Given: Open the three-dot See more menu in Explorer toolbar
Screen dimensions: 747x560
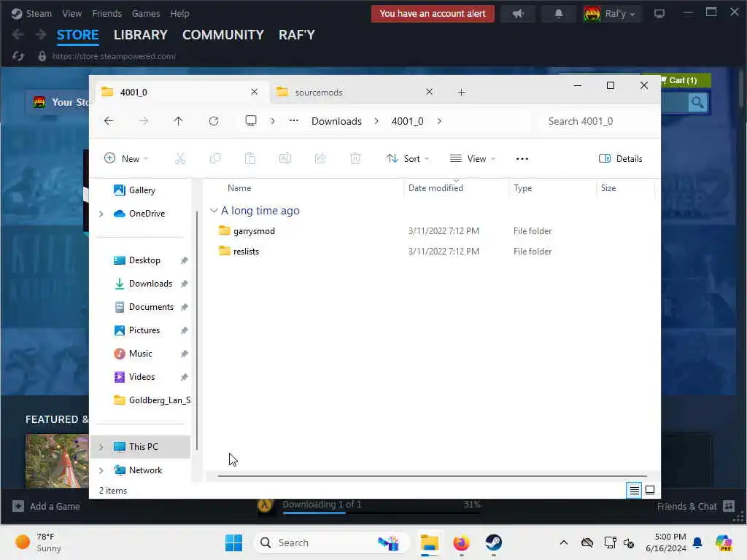Looking at the screenshot, I should 522,158.
